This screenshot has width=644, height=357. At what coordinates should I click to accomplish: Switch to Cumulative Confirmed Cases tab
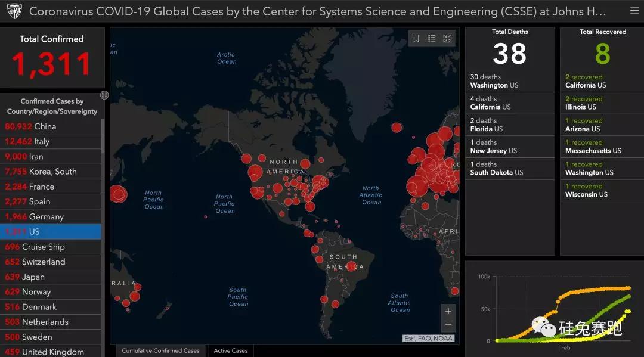(x=160, y=350)
